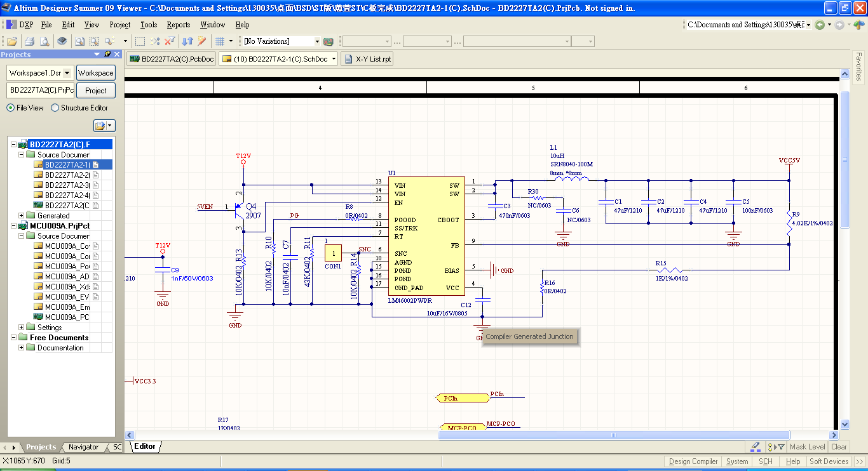Click the Project button
Screen dimensions: 868x471
(x=96, y=91)
